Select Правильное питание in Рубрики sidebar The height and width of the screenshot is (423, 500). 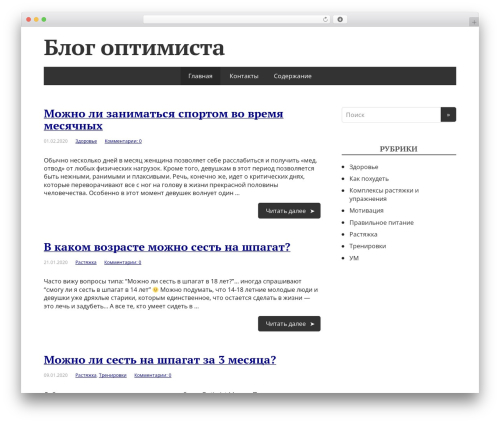point(381,222)
